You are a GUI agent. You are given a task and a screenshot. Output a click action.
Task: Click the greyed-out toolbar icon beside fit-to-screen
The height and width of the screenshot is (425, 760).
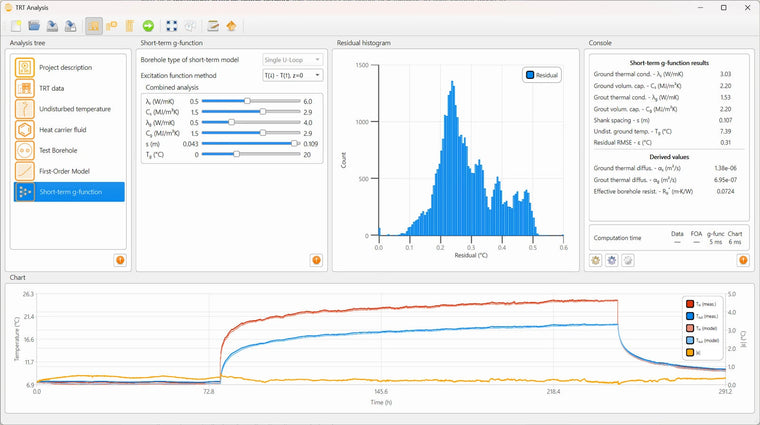click(190, 26)
